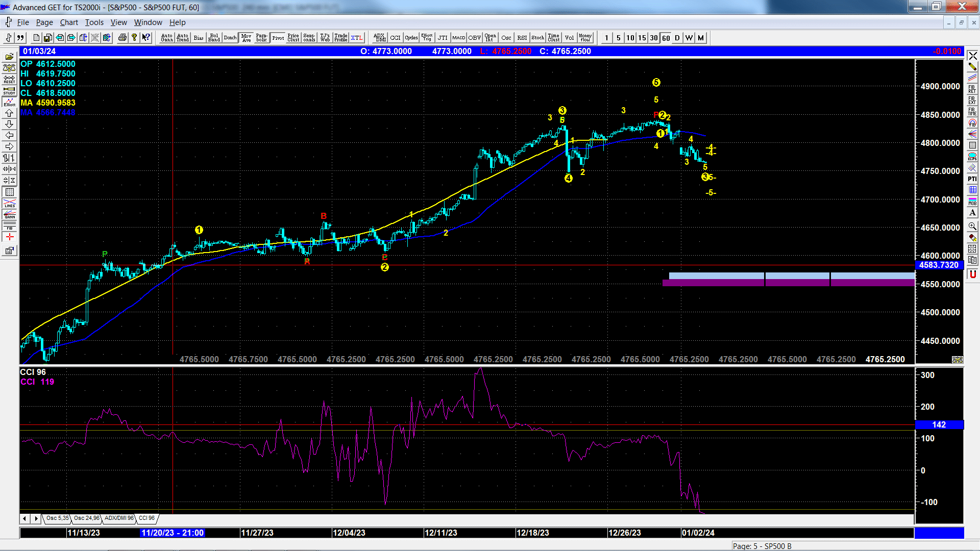Click the tab scroll right arrow
This screenshot has height=551, width=980.
pos(36,518)
